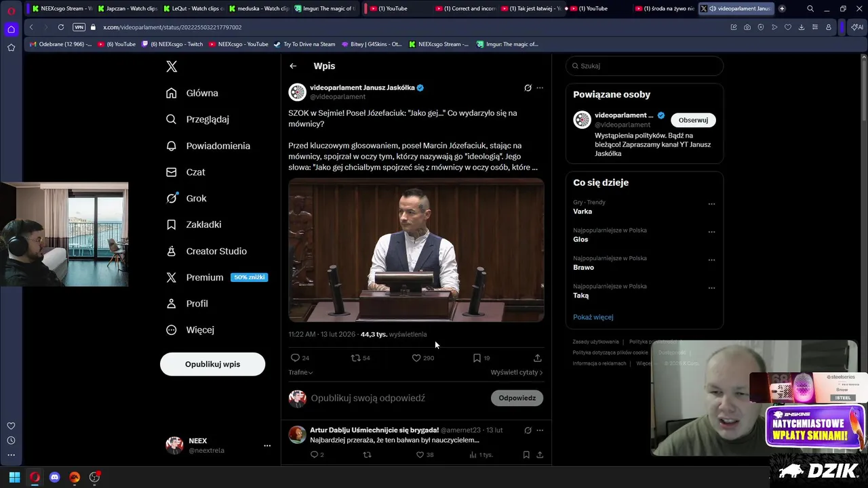Click the Opublikuj wpis button

212,364
